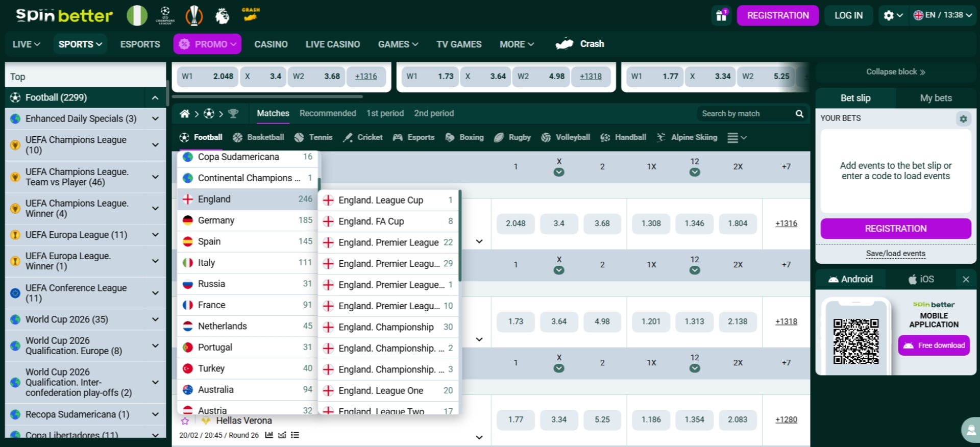Collapse the Football sidebar section

[155, 97]
